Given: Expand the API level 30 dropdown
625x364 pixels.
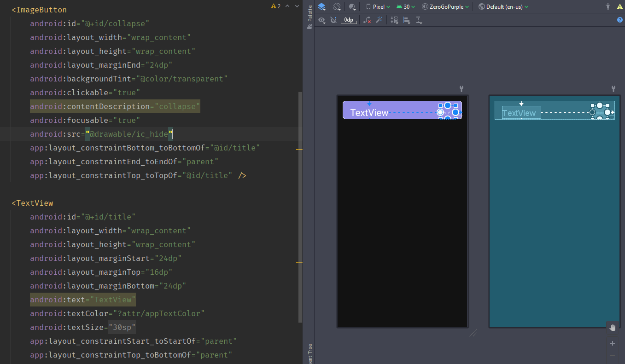Looking at the screenshot, I should (406, 6).
